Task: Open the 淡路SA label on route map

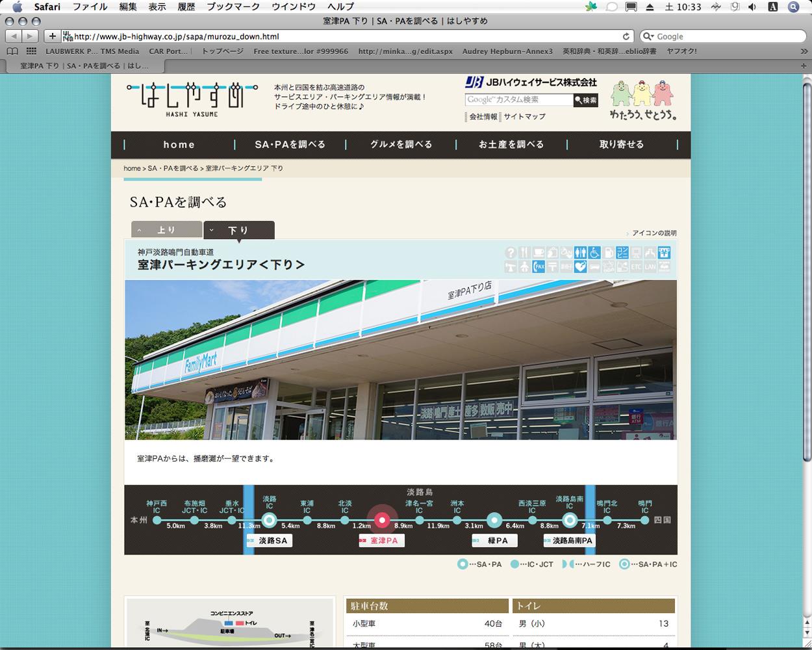Action: point(270,541)
